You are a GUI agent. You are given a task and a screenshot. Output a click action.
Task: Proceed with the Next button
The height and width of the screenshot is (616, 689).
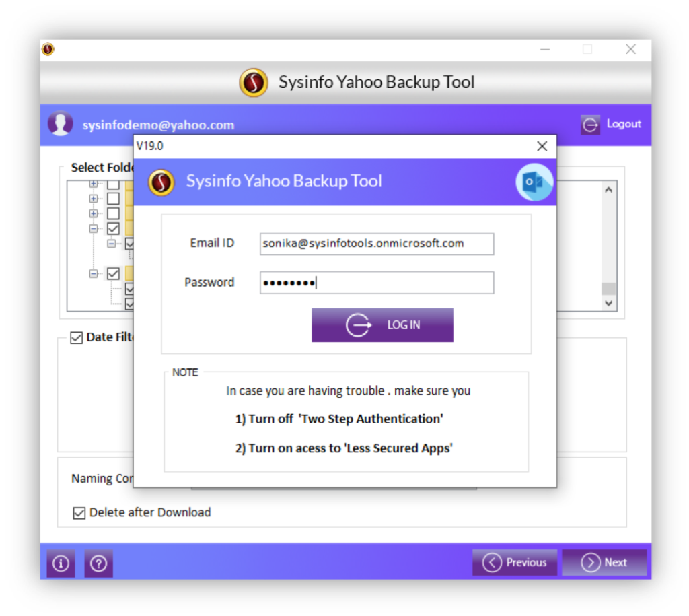click(605, 562)
